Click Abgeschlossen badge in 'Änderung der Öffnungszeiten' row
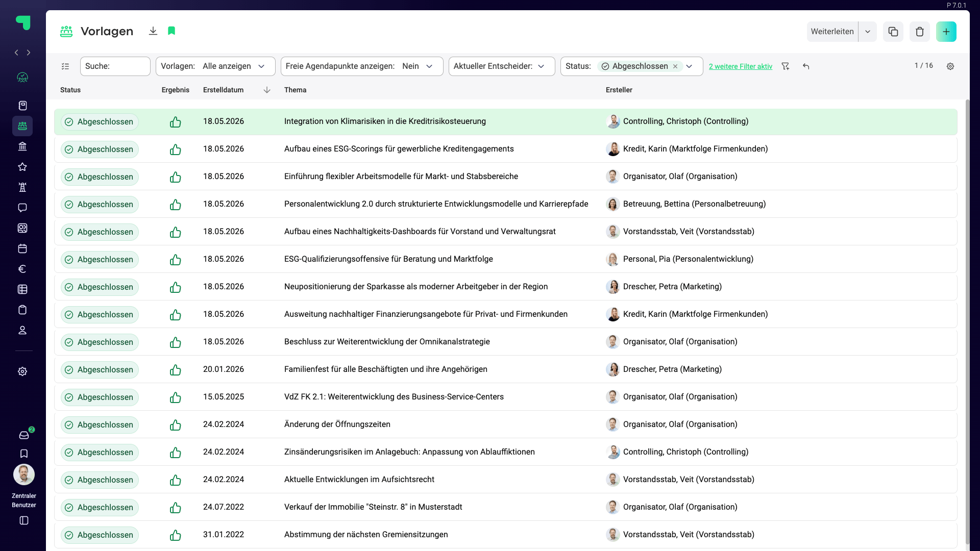The width and height of the screenshot is (980, 551). click(x=100, y=424)
